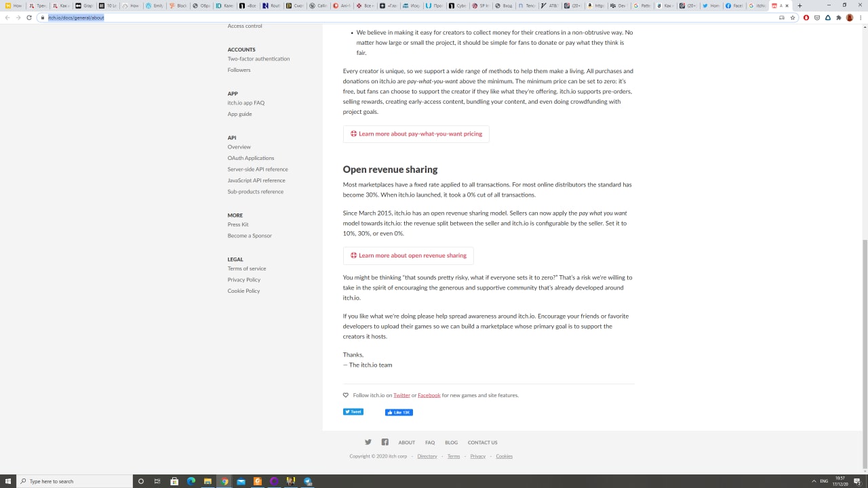
Task: Open Become a Sponsor in the sidebar
Action: [x=250, y=236]
